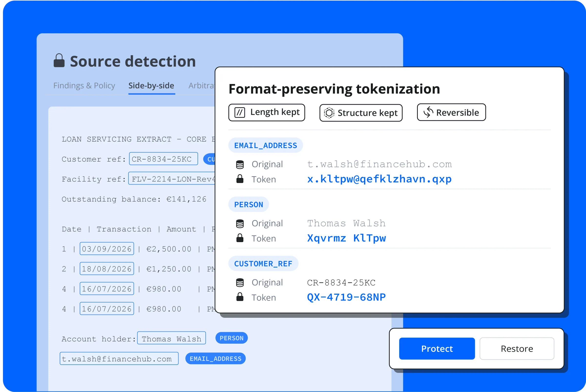Image resolution: width=586 pixels, height=392 pixels.
Task: Select highlighted date 18/08/2026
Action: (107, 268)
